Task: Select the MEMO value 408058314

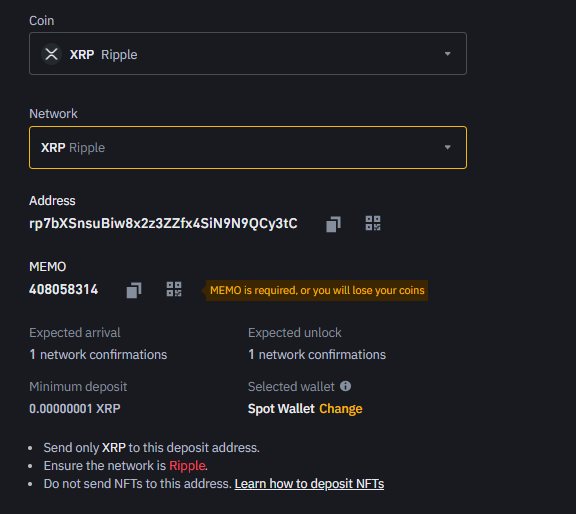Action: click(x=64, y=290)
